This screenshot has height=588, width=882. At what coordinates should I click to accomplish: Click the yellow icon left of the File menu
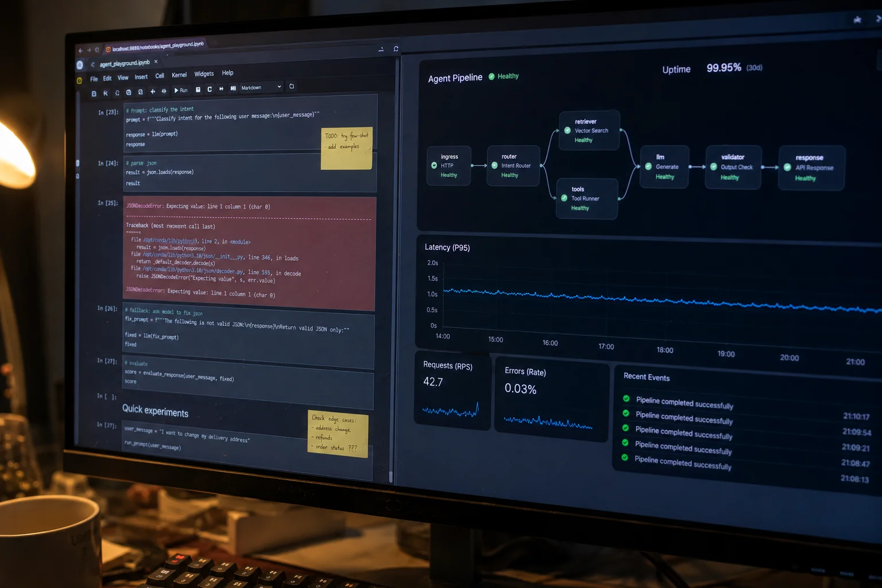[79, 80]
